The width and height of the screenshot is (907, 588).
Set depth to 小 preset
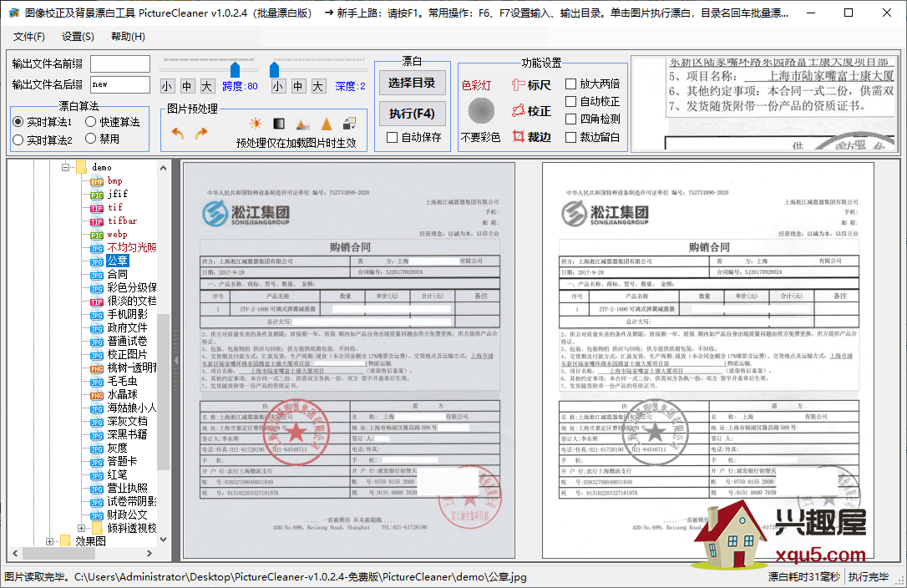coord(277,86)
